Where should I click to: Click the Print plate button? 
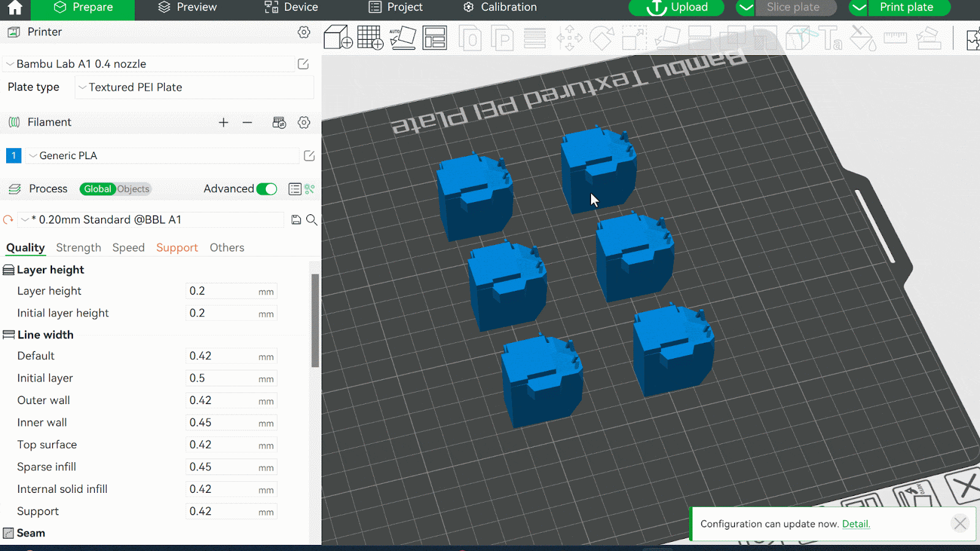pos(907,7)
